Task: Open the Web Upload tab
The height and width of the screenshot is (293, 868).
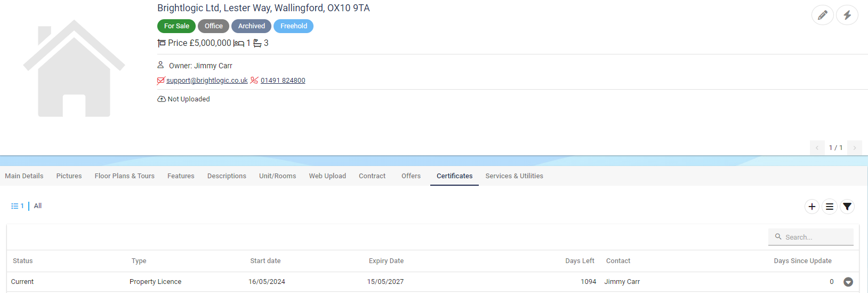Action: point(327,176)
